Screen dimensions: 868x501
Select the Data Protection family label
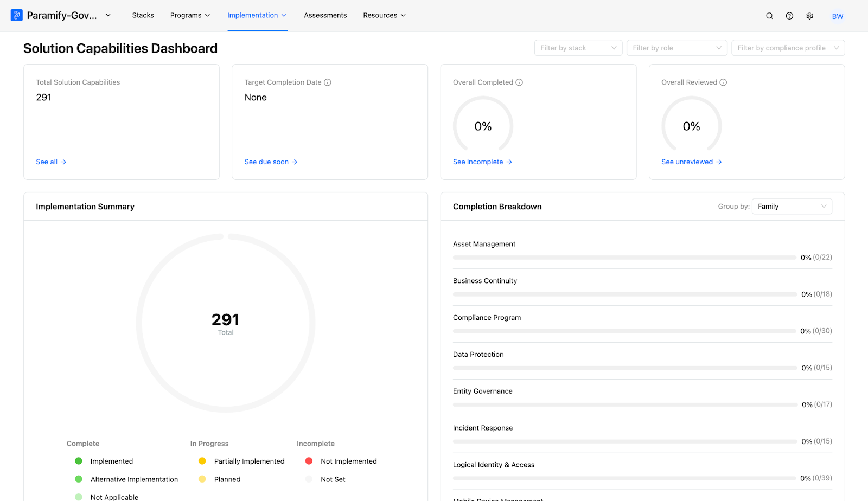(478, 355)
